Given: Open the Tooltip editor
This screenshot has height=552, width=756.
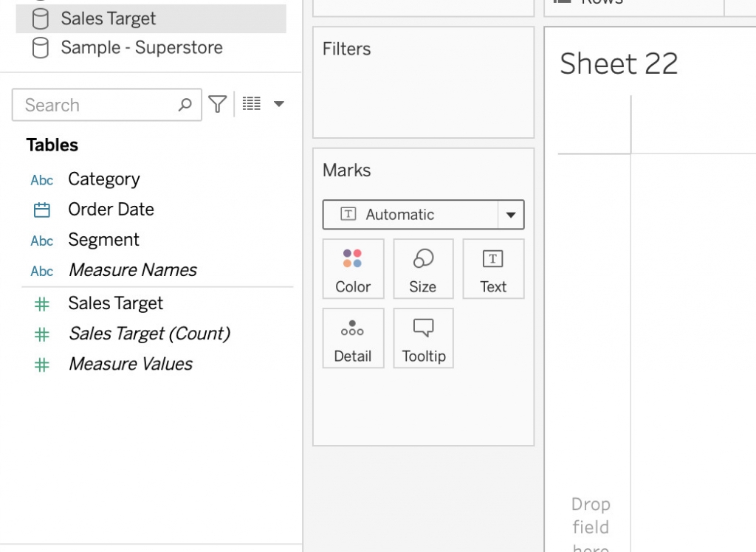Looking at the screenshot, I should click(x=423, y=338).
